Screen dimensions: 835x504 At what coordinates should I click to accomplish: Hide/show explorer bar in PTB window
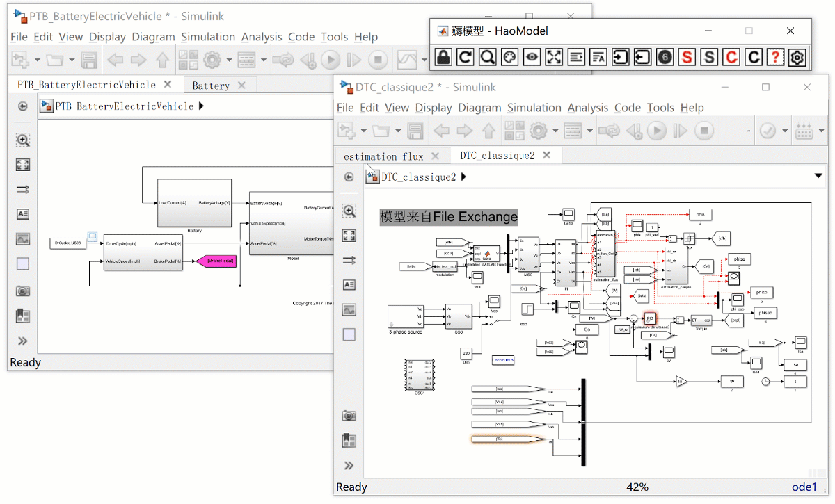[23, 106]
